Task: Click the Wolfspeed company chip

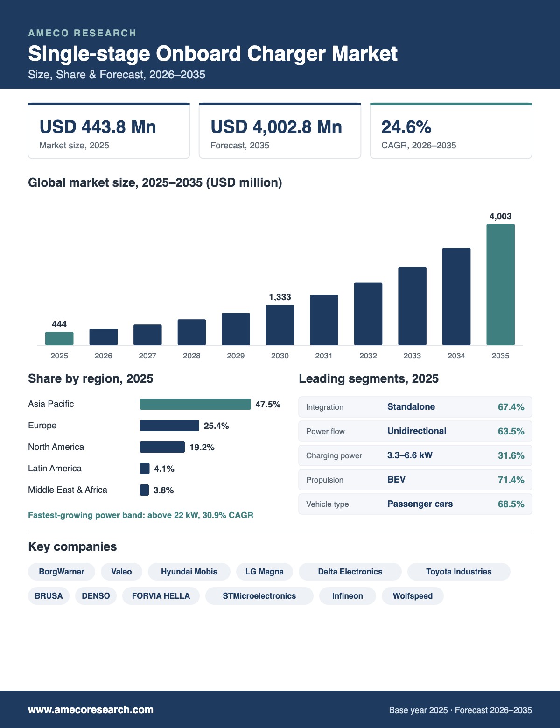Action: [413, 596]
